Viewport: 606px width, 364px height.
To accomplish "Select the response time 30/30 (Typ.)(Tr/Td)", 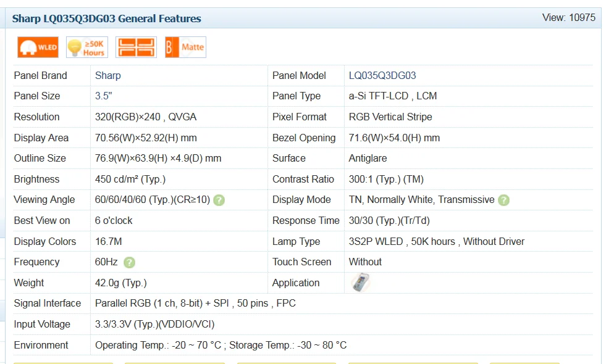I will 389,220.
